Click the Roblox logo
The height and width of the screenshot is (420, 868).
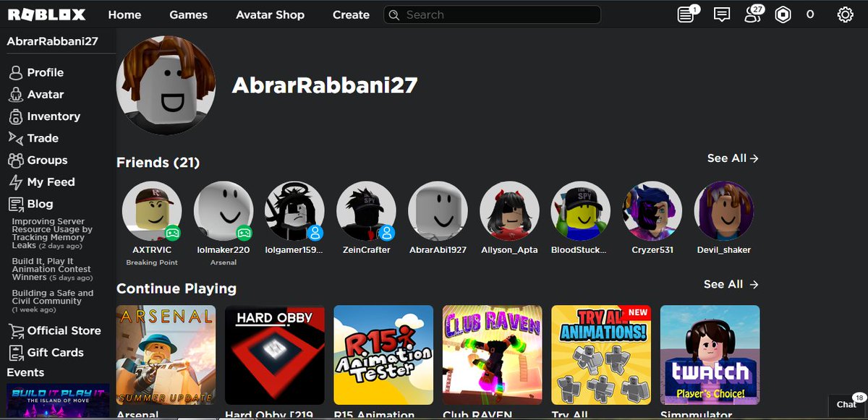(x=46, y=14)
